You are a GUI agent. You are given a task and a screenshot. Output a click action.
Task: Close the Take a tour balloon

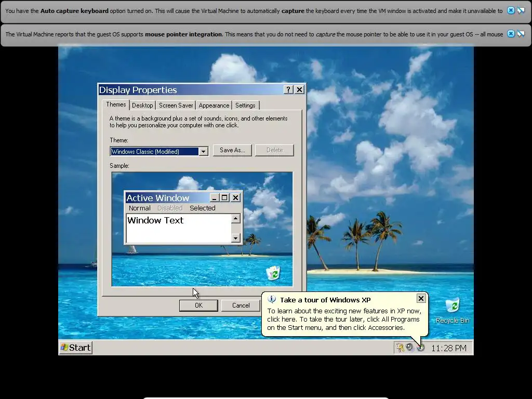[x=421, y=298]
